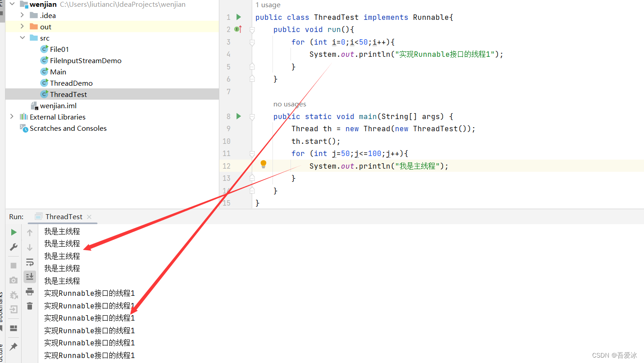Click the Exit icon in Run panel
The width and height of the screenshot is (644, 363).
click(x=14, y=309)
